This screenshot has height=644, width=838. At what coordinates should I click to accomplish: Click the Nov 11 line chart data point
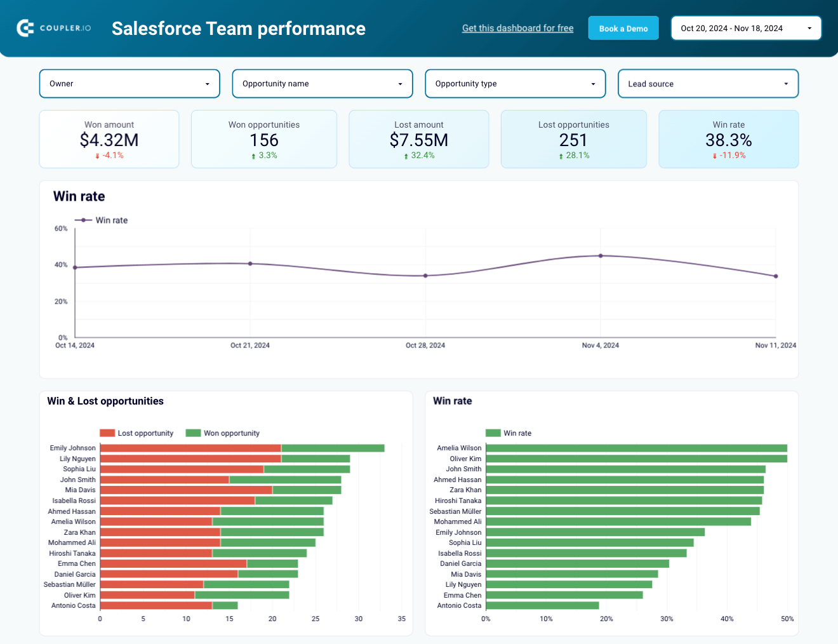[776, 276]
